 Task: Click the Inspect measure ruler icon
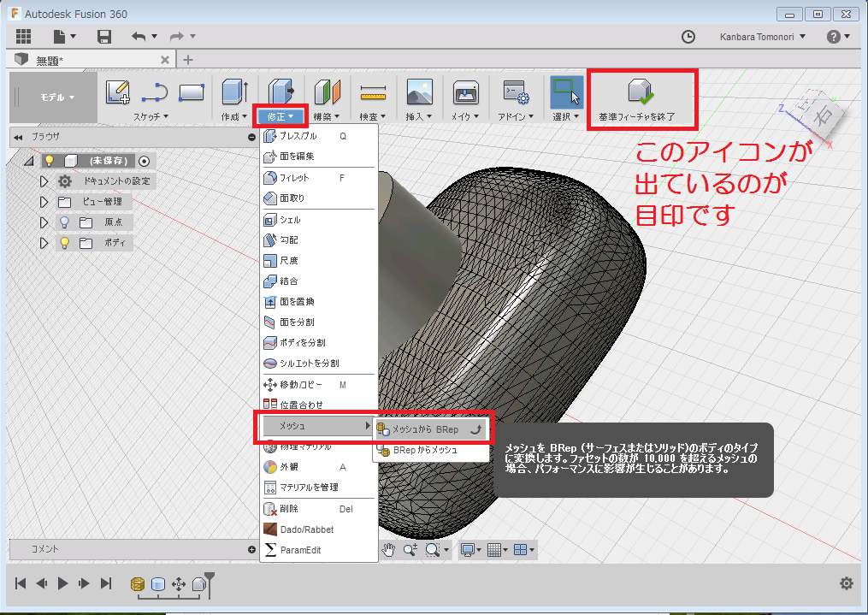[373, 92]
